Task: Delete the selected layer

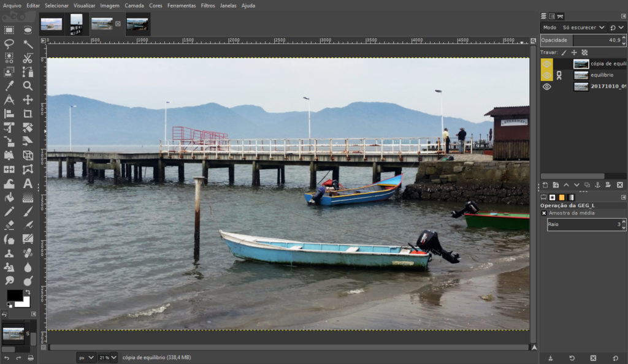Action: tap(620, 184)
